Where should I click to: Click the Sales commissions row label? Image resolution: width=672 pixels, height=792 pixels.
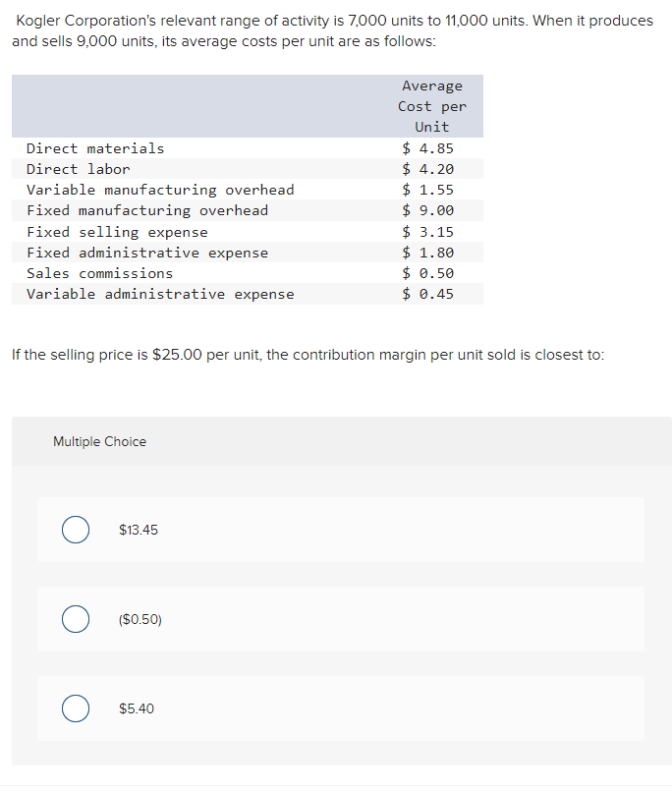(99, 273)
